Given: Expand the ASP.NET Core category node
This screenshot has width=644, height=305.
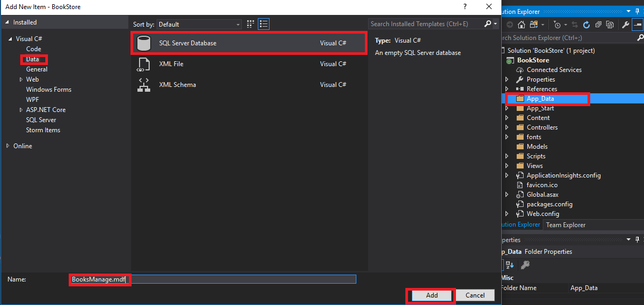Looking at the screenshot, I should pyautogui.click(x=21, y=110).
